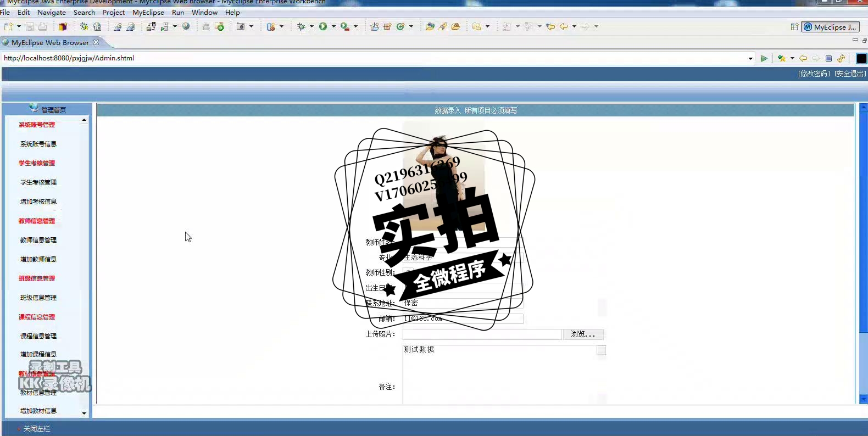Switch to MyEclipse J... perspective button
This screenshot has width=868, height=436.
(x=830, y=27)
